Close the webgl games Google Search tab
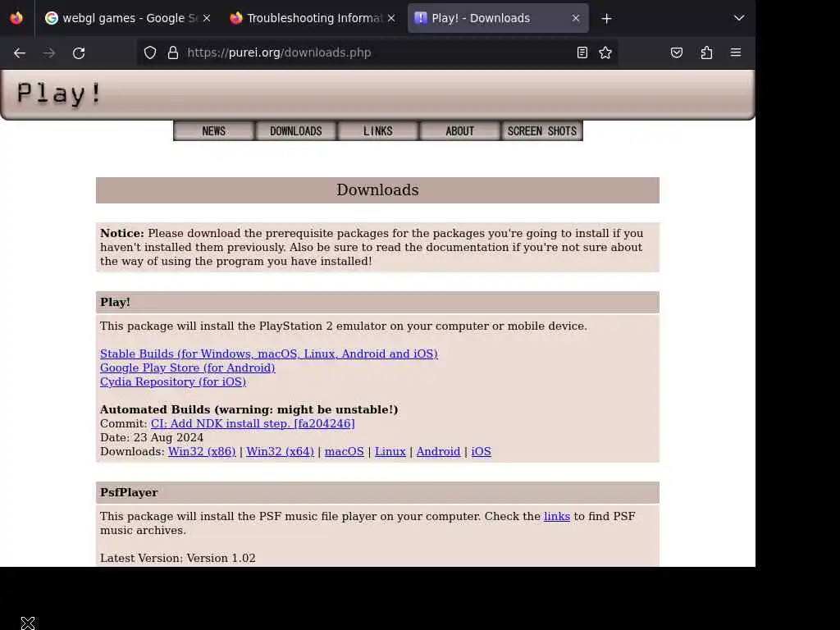The width and height of the screenshot is (840, 630). pyautogui.click(x=207, y=18)
